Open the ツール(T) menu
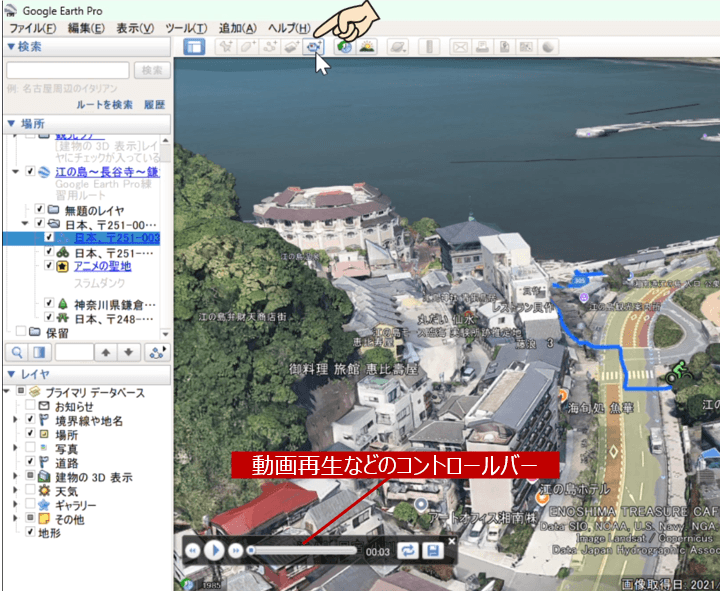Viewport: 726px width, 591px height. pyautogui.click(x=185, y=28)
